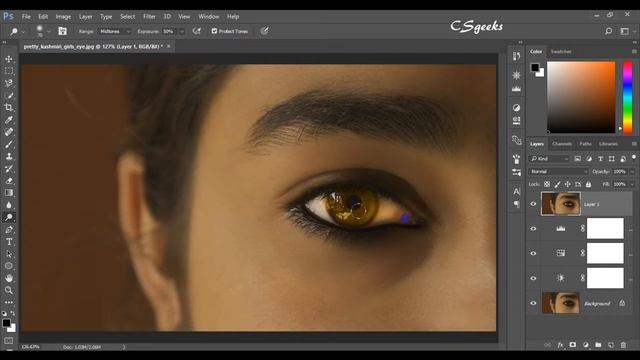Hide the Brightness/Contrast adjustment layer
Viewport: 640px width, 360px height.
(533, 278)
